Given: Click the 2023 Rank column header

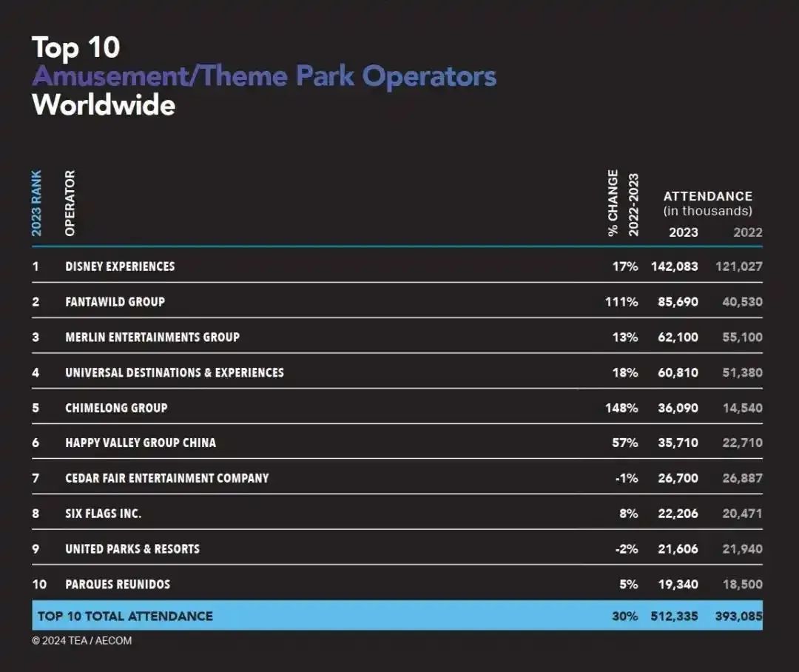Looking at the screenshot, I should tap(37, 204).
